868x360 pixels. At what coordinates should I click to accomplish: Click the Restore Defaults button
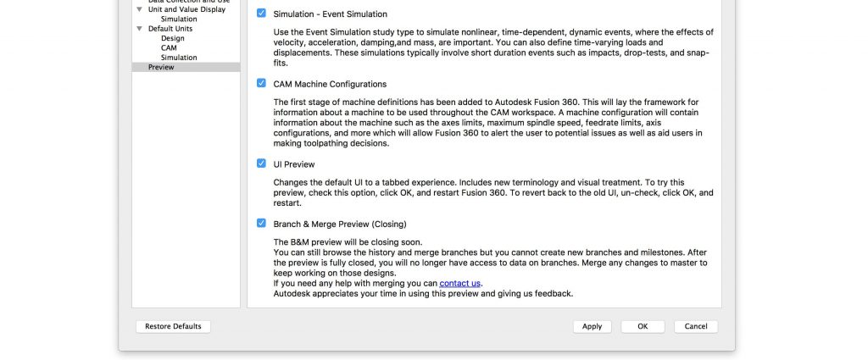point(173,326)
